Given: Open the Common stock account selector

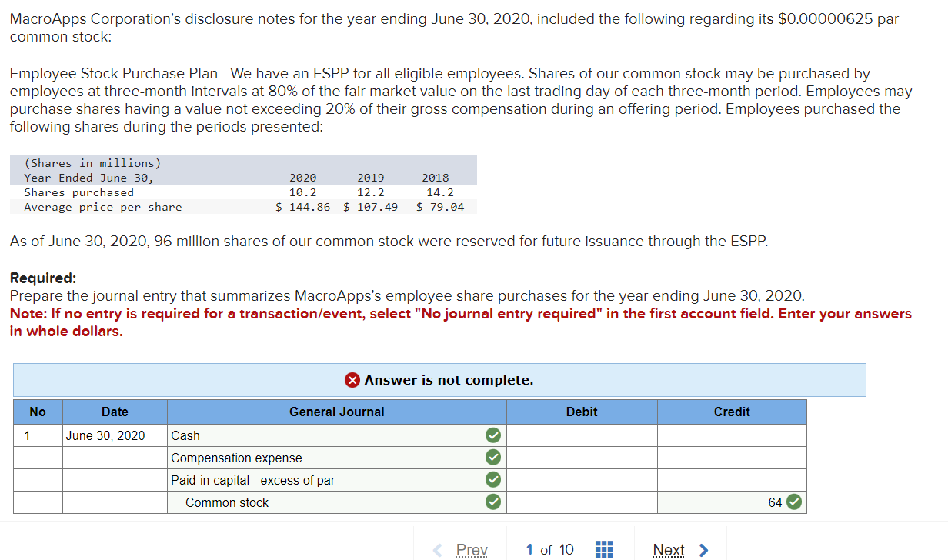Looking at the screenshot, I should click(x=323, y=502).
